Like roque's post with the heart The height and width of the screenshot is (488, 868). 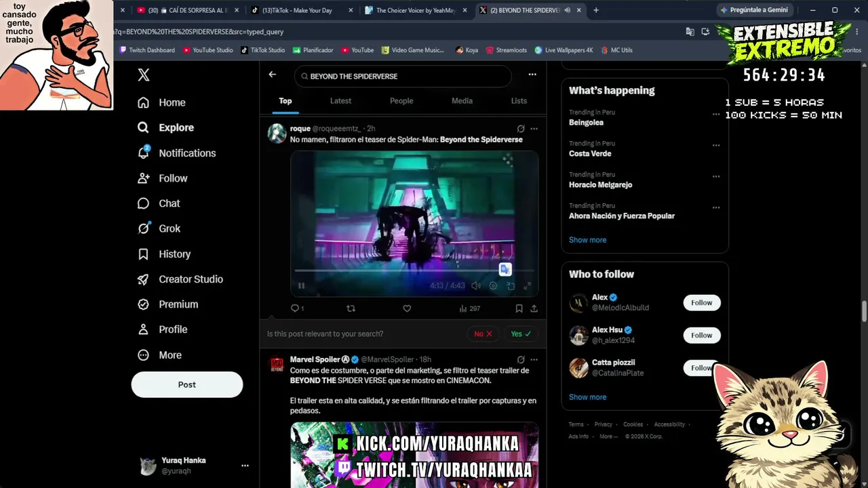(x=407, y=308)
